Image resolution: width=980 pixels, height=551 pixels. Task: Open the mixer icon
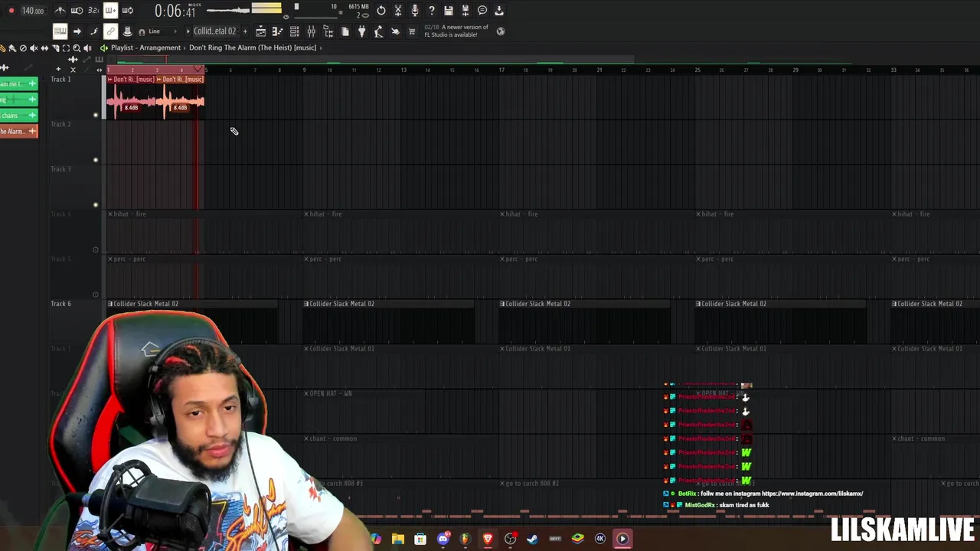[312, 31]
